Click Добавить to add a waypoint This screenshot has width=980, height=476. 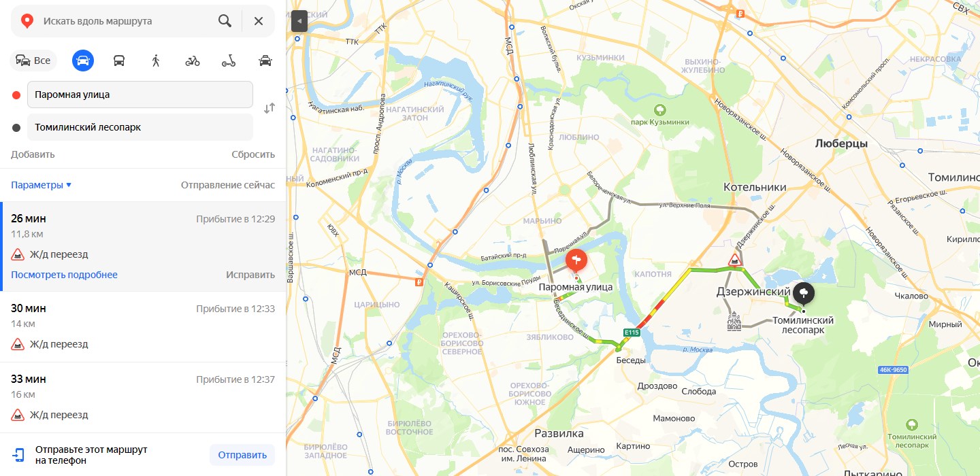coord(33,154)
